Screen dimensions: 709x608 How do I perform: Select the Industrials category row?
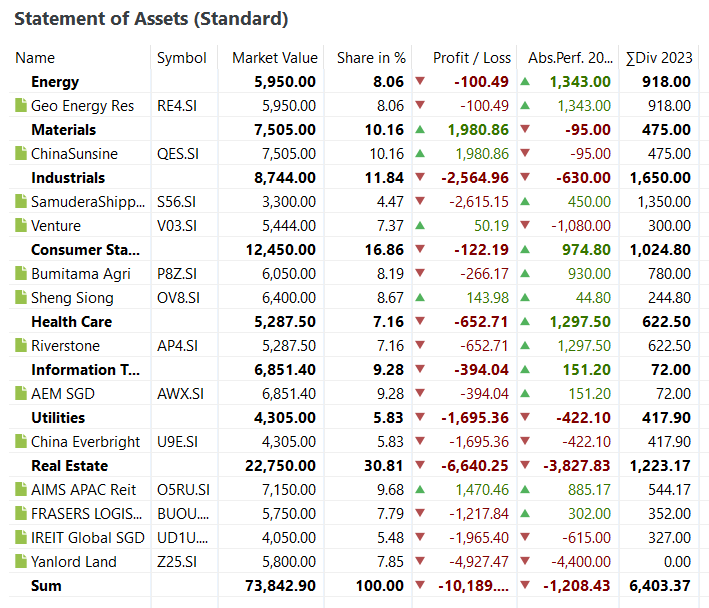pyautogui.click(x=67, y=178)
